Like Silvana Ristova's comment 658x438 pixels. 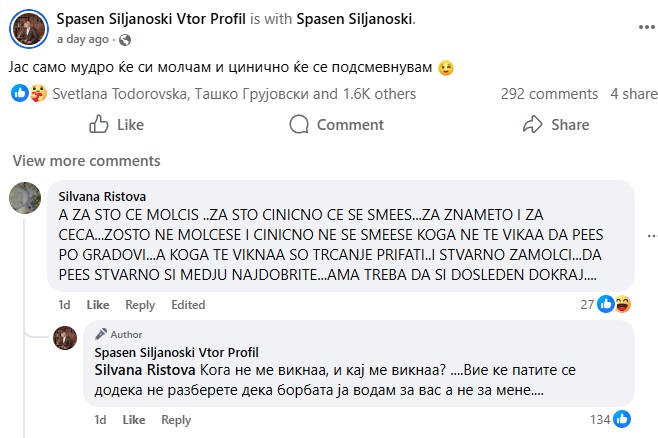(x=97, y=305)
